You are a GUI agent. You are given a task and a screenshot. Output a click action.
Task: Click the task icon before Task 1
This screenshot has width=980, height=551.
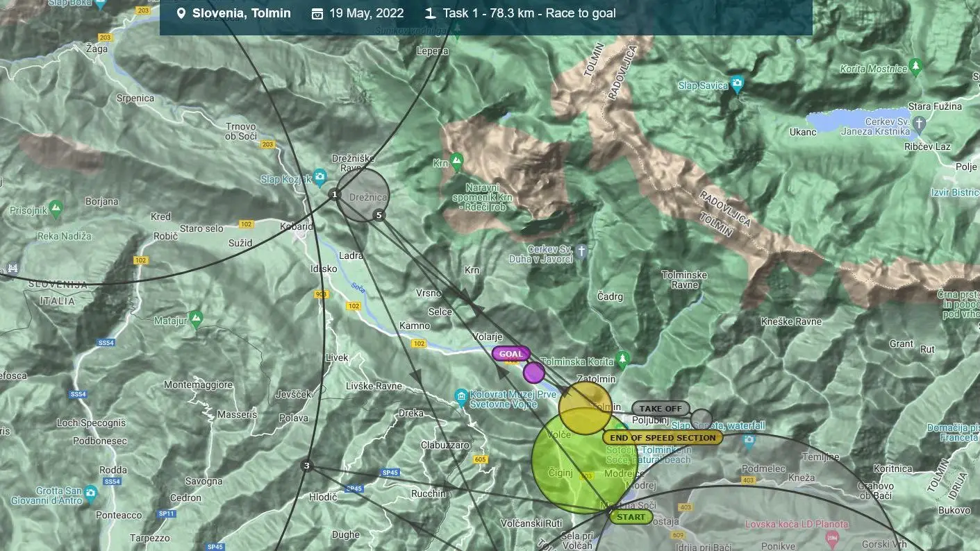pyautogui.click(x=431, y=13)
